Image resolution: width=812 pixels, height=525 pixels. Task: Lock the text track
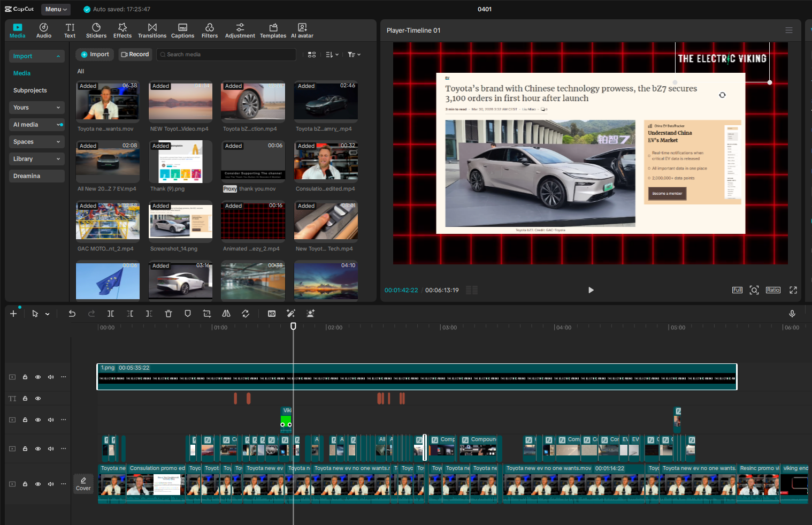(x=25, y=398)
